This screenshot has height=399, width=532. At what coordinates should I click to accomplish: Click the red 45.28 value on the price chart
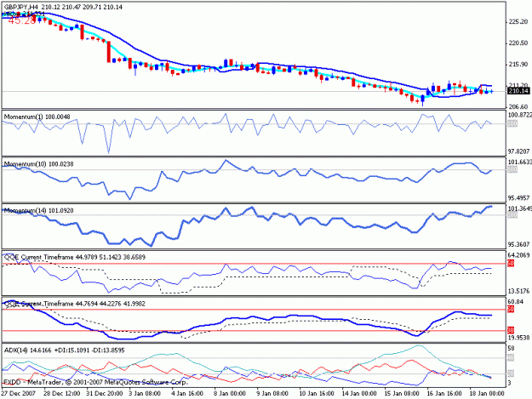[21, 20]
